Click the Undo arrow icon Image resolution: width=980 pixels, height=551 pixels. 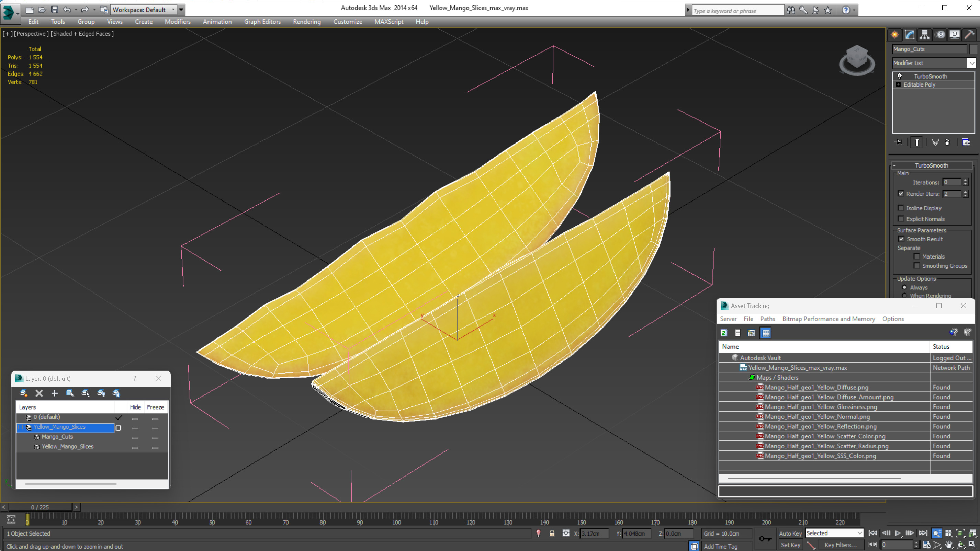pos(67,10)
